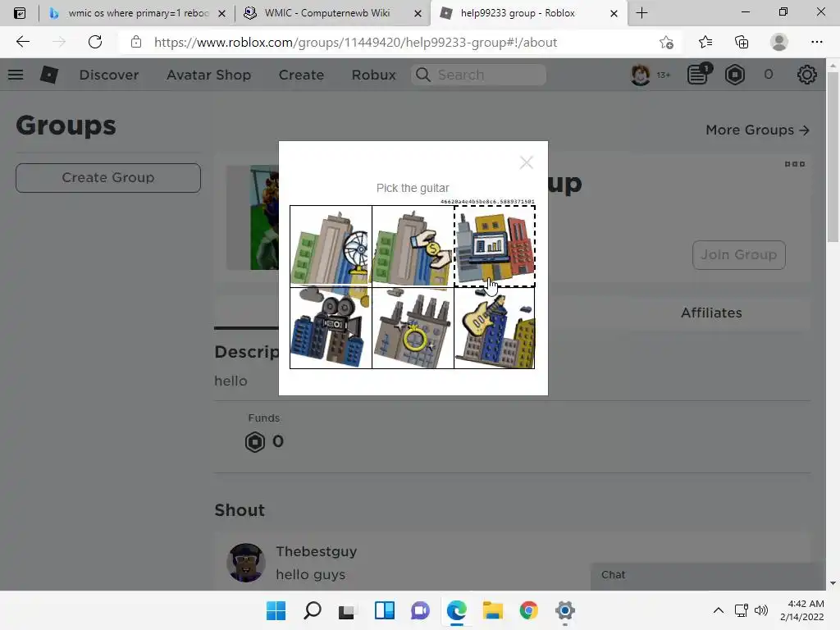Open Widgets on the taskbar

384,610
